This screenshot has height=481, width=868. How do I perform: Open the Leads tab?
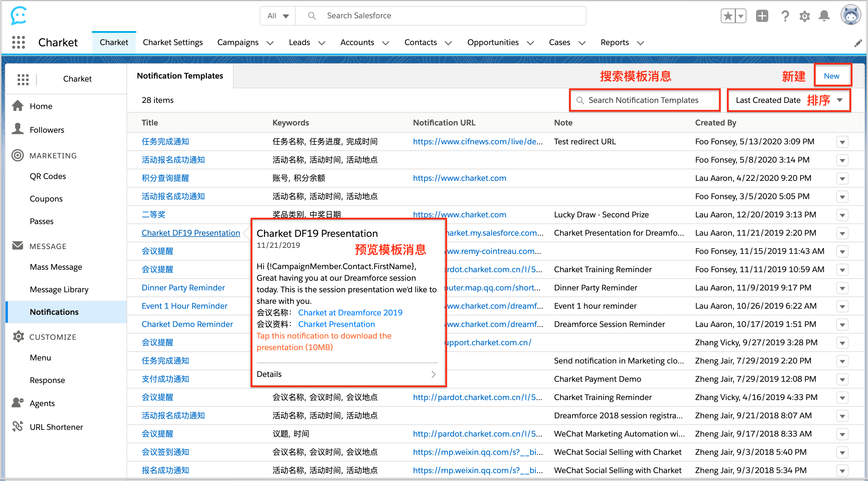tap(299, 43)
